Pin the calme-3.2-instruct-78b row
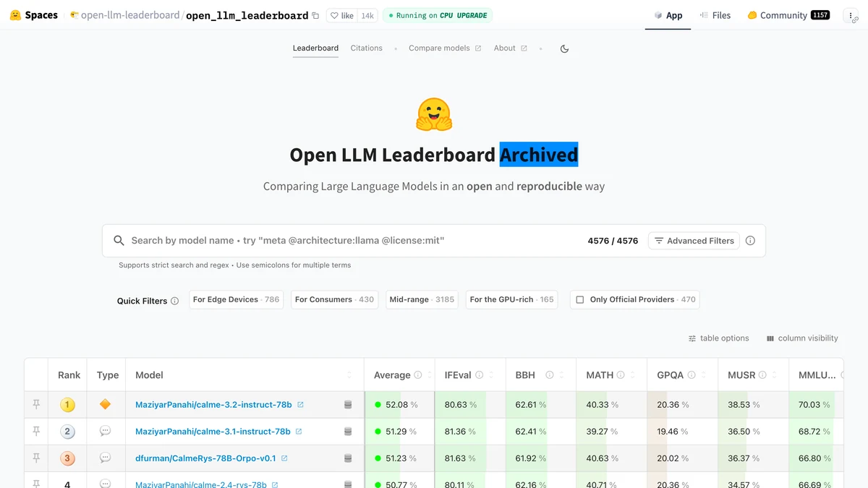Image resolution: width=868 pixels, height=488 pixels. point(36,405)
